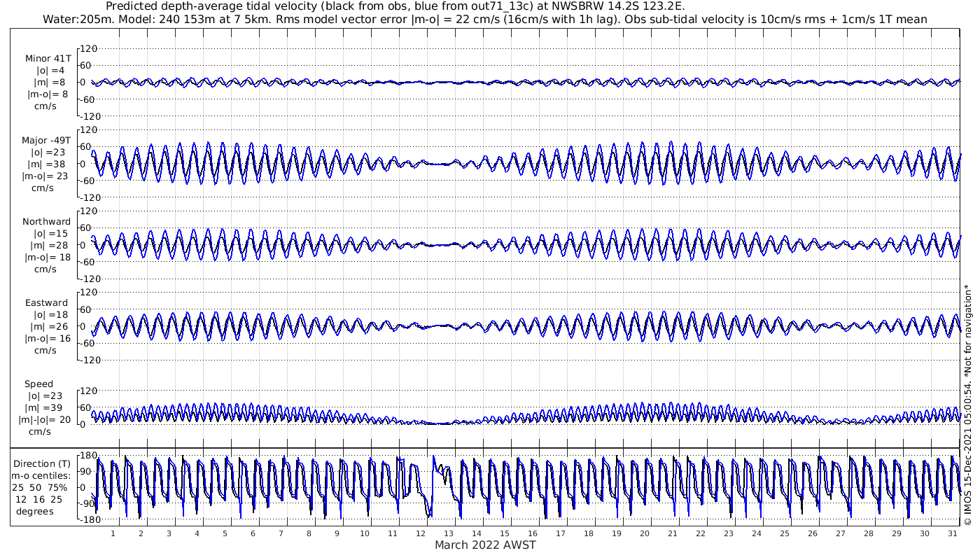This screenshot has height=560, width=980.
Task: Click the '120' tick in the Speed panel
Action: [x=90, y=391]
